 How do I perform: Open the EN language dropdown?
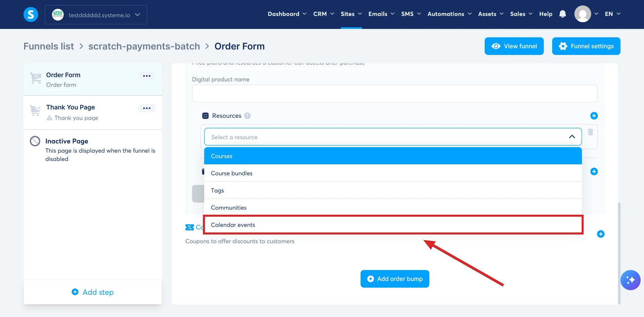[612, 14]
